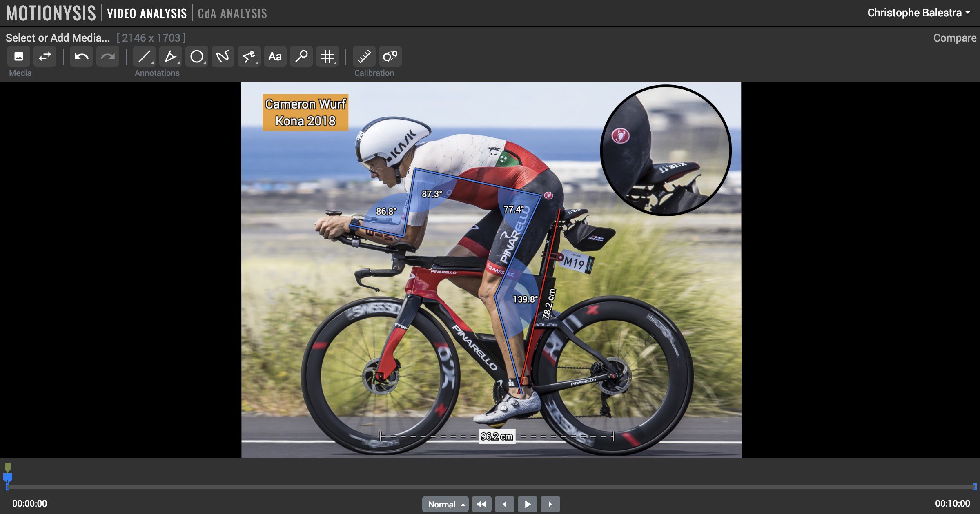Viewport: 980px width, 514px height.
Task: Select the Cameron Wurf Kona 2018 label
Action: pyautogui.click(x=305, y=113)
